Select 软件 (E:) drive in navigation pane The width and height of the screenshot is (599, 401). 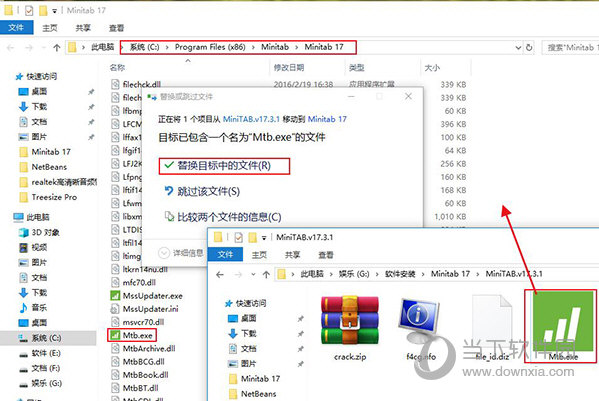click(x=40, y=353)
